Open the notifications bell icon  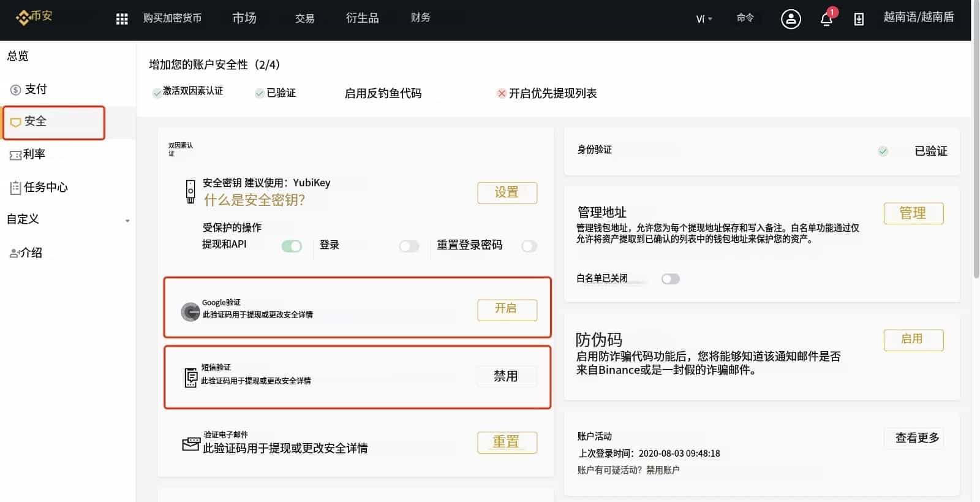pos(826,19)
